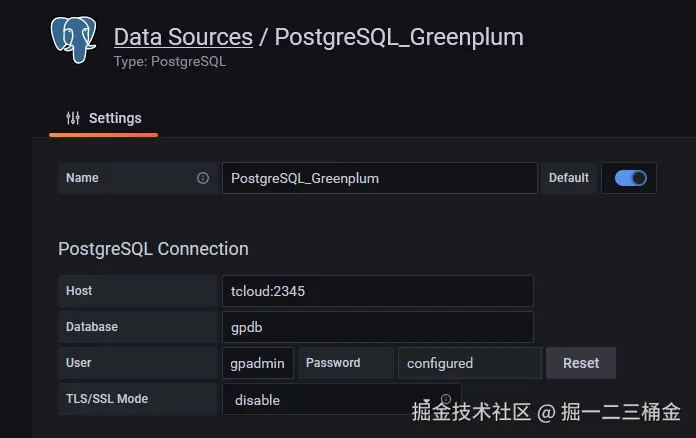
Task: Click the PostgreSQL Connection heading
Action: [x=153, y=249]
